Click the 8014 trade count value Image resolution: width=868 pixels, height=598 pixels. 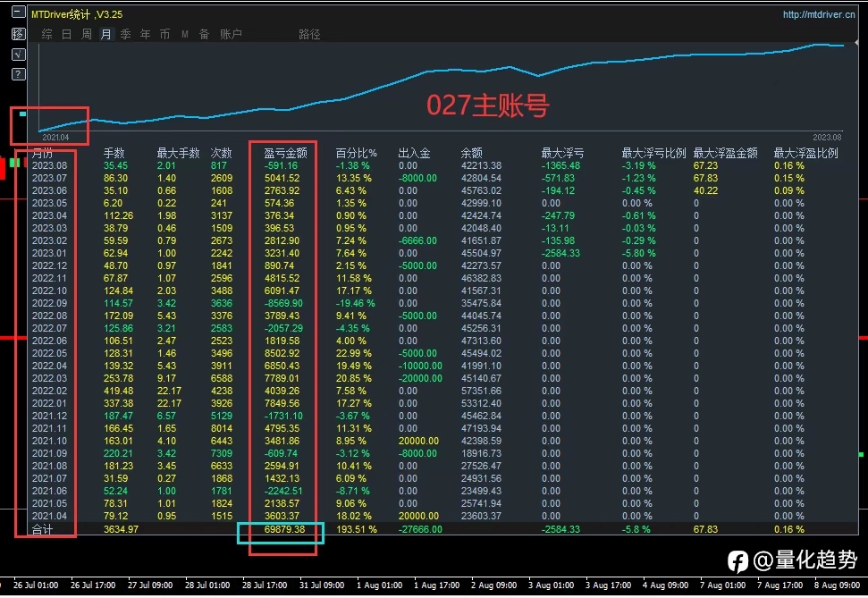(222, 428)
